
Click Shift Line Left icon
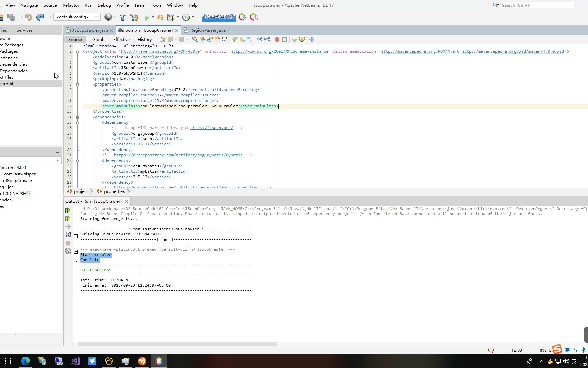coord(260,40)
